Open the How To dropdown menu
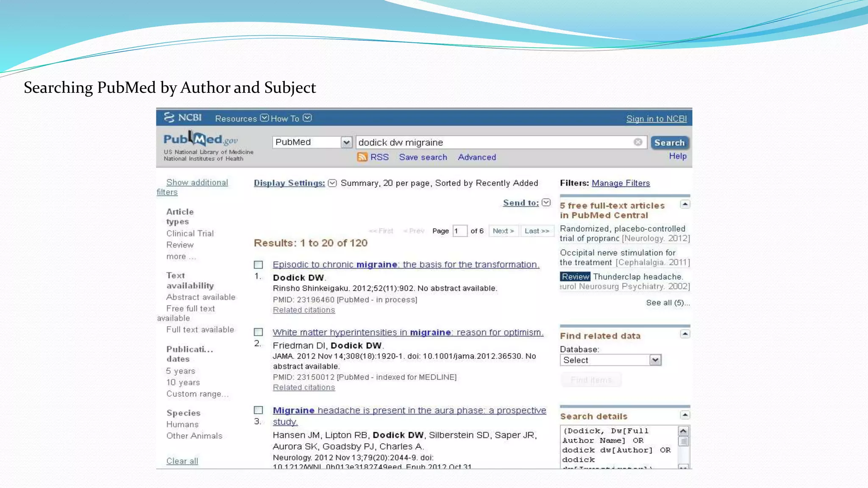Viewport: 868px width, 488px height. coord(291,118)
